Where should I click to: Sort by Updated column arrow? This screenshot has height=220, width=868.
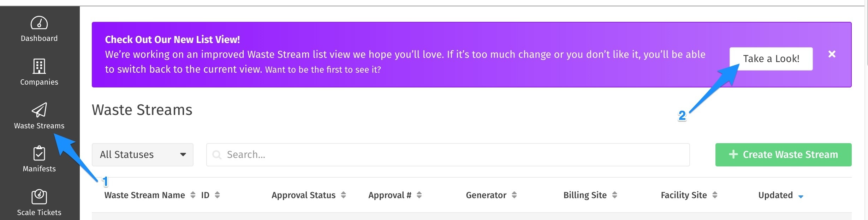tap(801, 196)
